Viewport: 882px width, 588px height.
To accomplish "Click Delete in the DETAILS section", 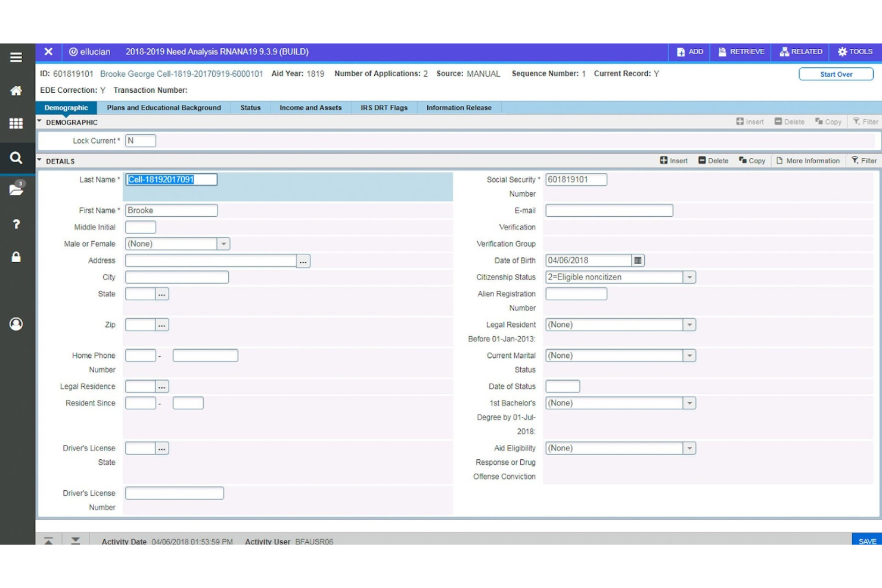I will (x=713, y=160).
